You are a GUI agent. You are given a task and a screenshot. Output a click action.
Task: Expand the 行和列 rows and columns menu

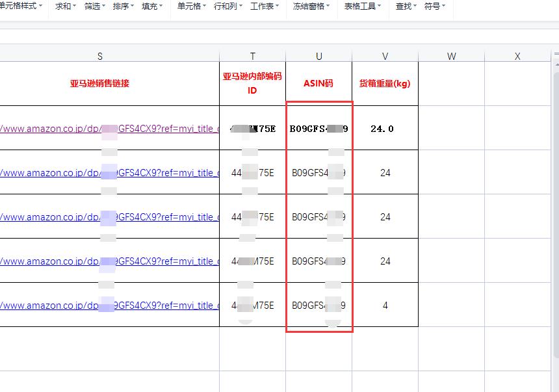227,6
